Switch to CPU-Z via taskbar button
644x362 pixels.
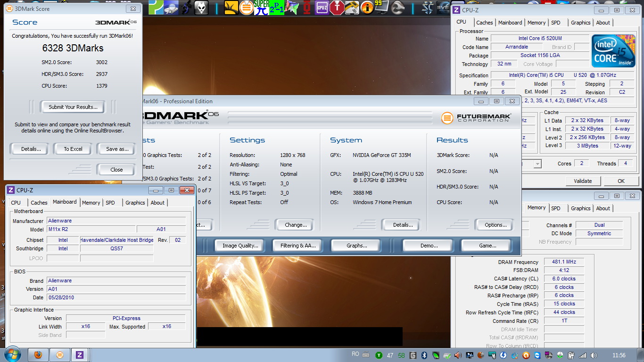pos(80,355)
